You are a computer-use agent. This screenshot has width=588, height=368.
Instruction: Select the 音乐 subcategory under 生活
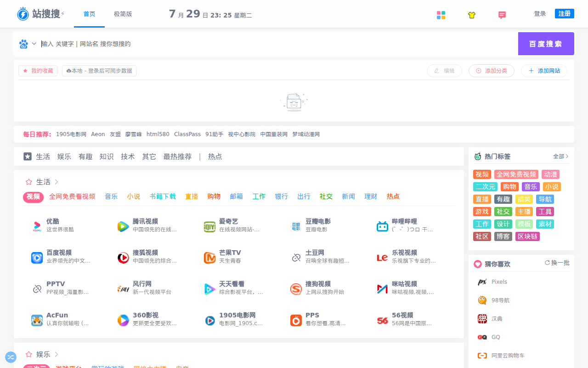pyautogui.click(x=111, y=196)
